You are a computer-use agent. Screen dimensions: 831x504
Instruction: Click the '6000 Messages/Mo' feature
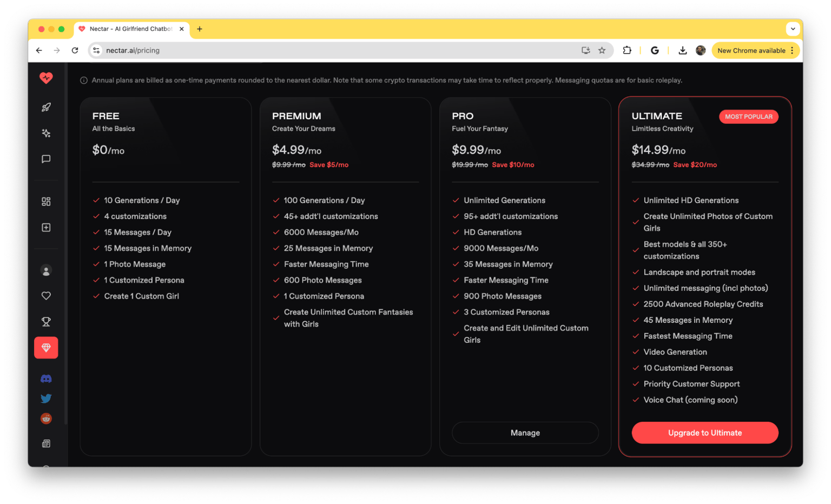tap(321, 233)
